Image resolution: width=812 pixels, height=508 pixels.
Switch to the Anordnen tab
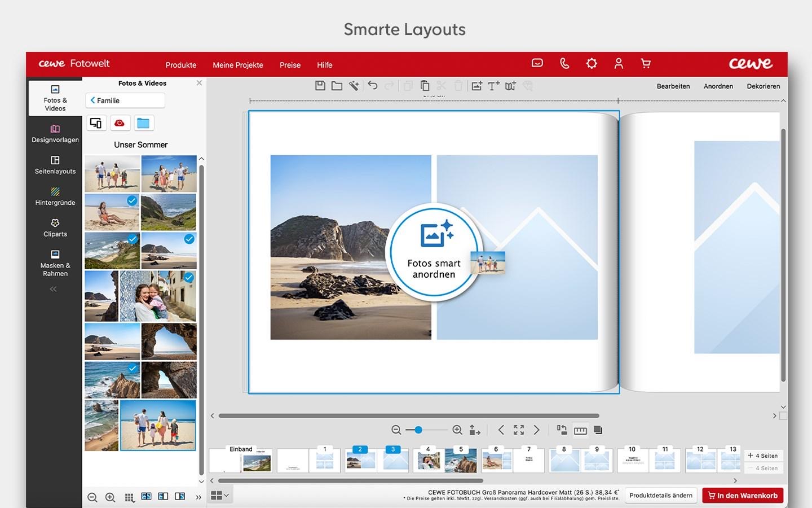[x=718, y=86]
